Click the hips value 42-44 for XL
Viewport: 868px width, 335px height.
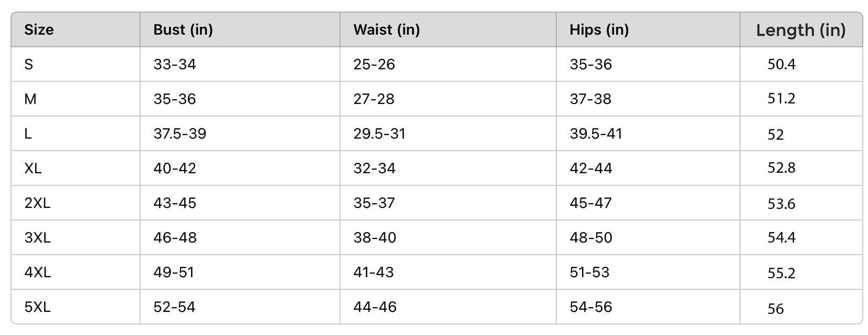pos(591,169)
